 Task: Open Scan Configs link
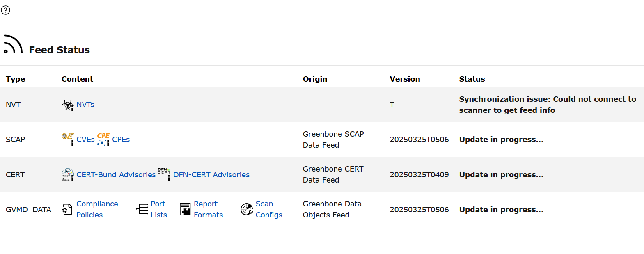tap(269, 209)
